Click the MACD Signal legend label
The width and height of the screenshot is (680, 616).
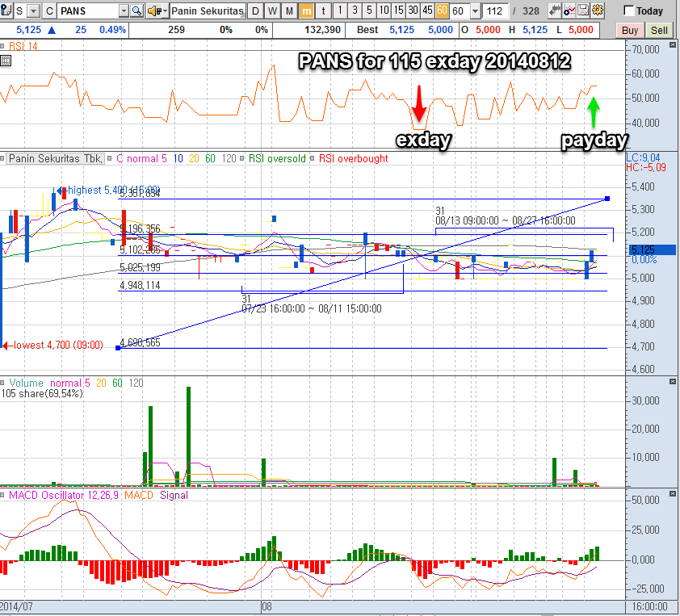pos(174,495)
